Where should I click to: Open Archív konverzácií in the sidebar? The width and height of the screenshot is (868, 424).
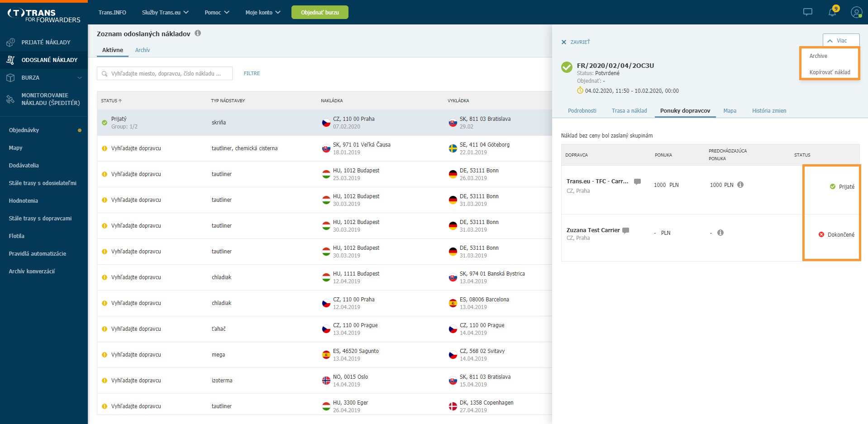[32, 272]
